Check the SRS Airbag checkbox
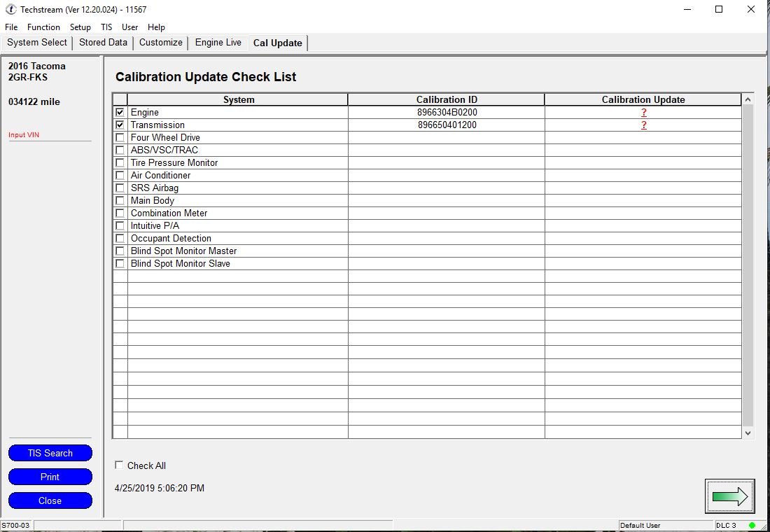The image size is (770, 532). click(120, 188)
